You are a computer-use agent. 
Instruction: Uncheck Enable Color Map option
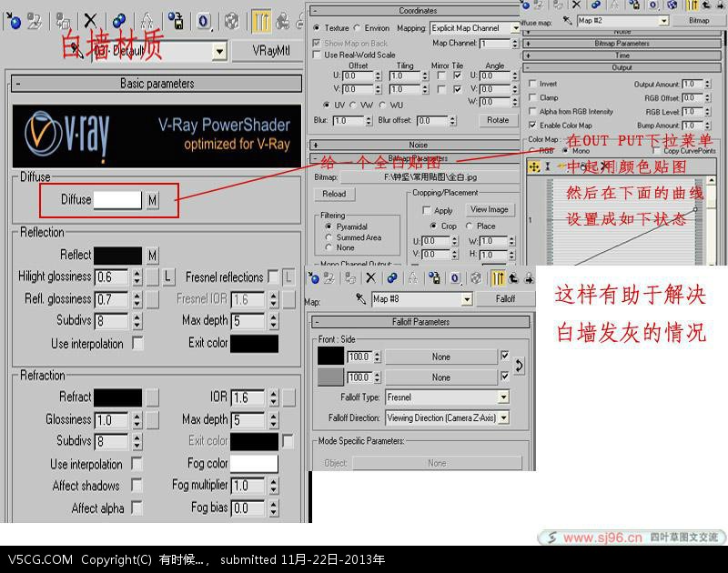(x=532, y=125)
